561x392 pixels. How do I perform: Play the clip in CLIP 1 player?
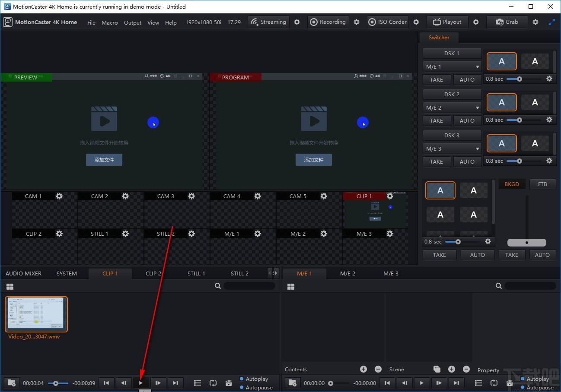click(x=141, y=383)
